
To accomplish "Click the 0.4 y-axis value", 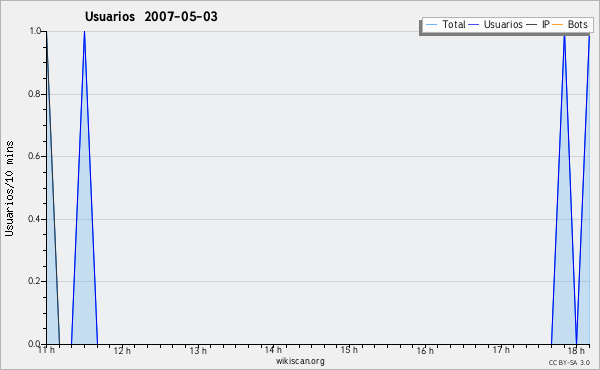I will click(34, 219).
